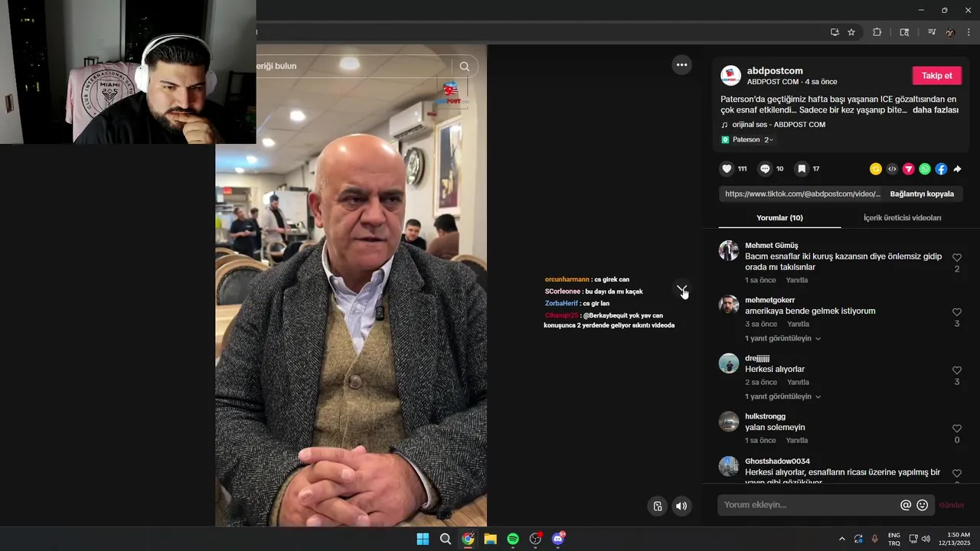The width and height of the screenshot is (980, 551).
Task: Insert a mention with the @ icon
Action: [906, 505]
